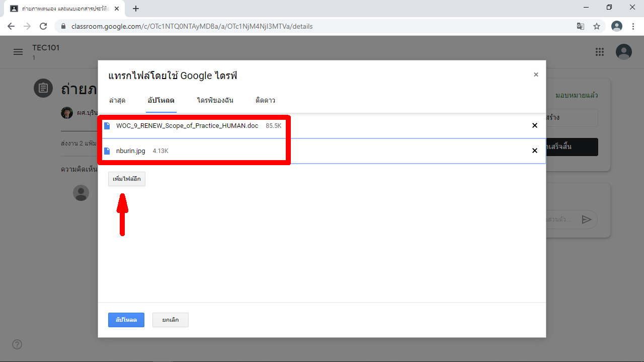Switch to the ไดรฟ์ของฉัน (My Drive) tab
The image size is (644, 362).
point(215,100)
